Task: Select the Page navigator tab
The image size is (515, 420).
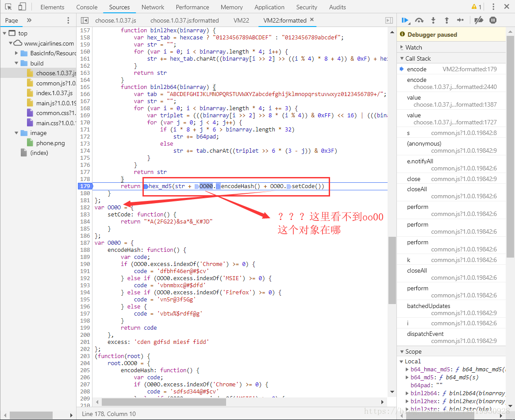Action: (12, 20)
